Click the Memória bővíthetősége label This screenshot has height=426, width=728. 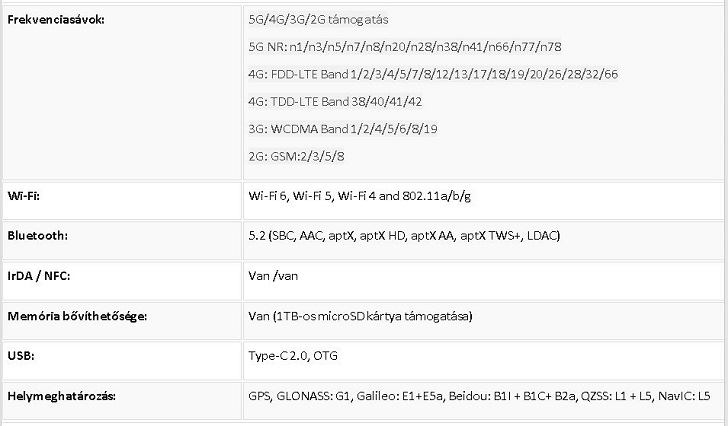tap(77, 316)
